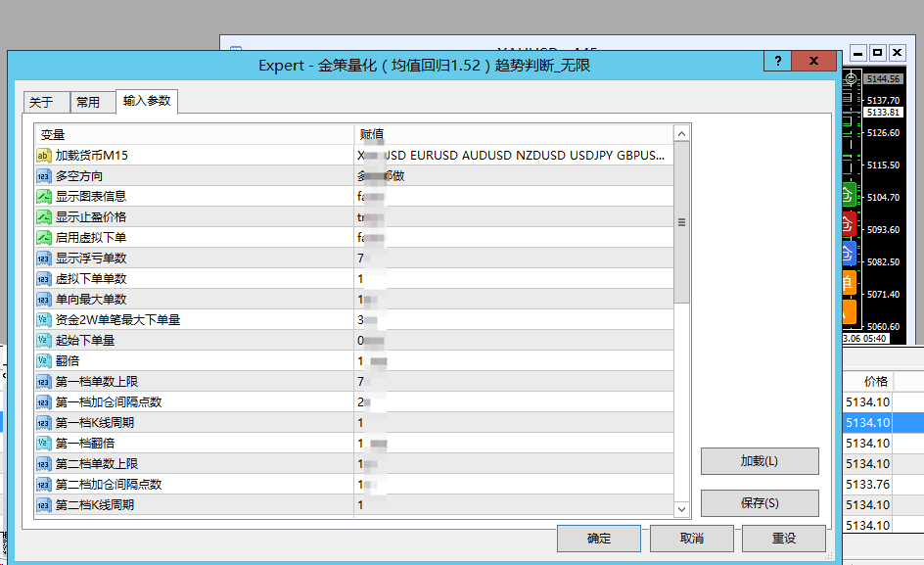Click the 变量 column header
This screenshot has height=565, width=924.
[195, 134]
